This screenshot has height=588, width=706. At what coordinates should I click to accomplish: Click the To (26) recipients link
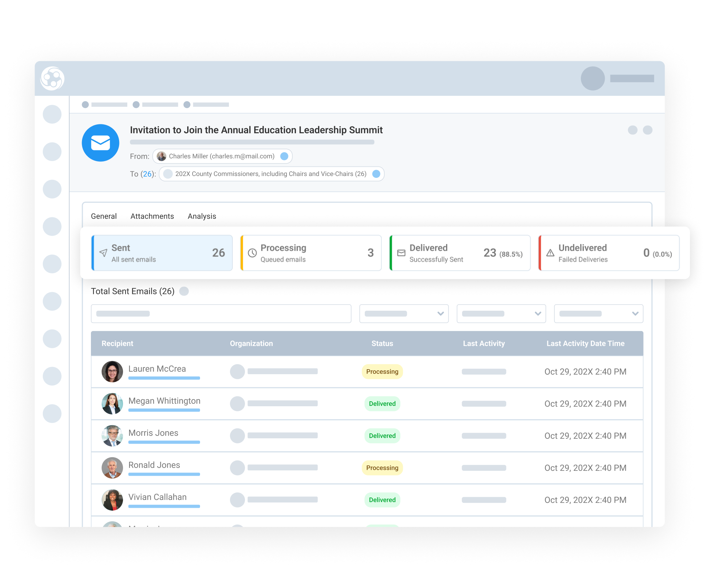(x=148, y=174)
